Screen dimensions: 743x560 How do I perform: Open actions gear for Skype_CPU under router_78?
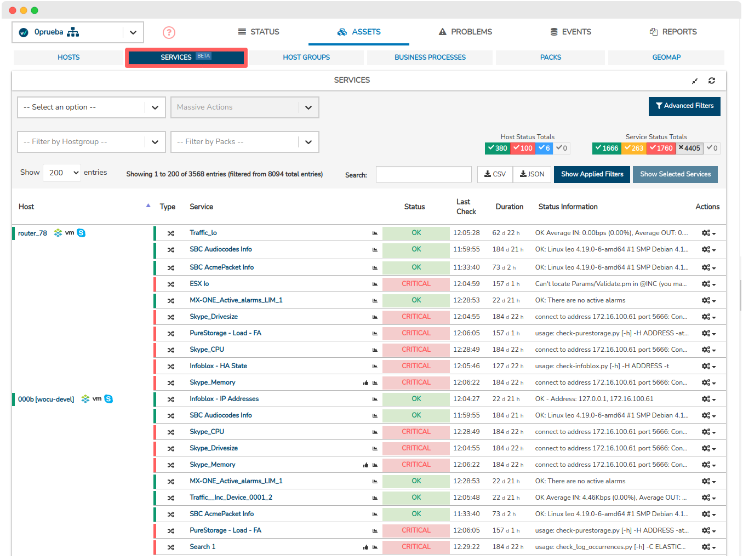[708, 350]
